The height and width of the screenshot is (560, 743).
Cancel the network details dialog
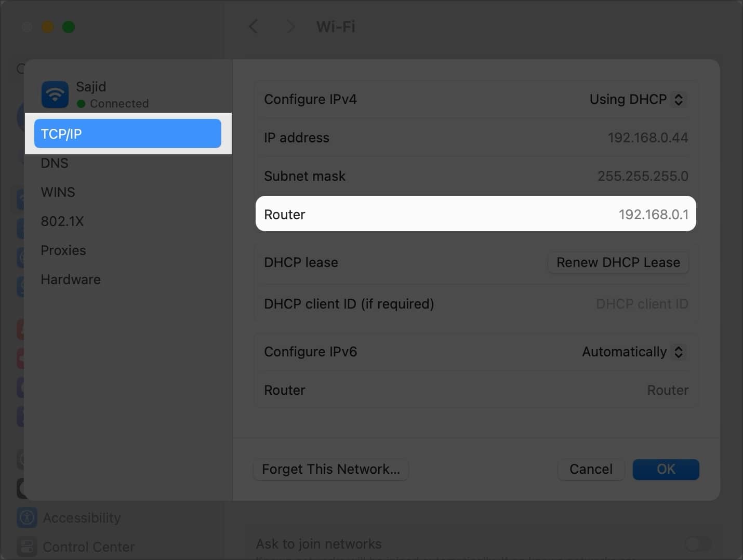pos(591,469)
